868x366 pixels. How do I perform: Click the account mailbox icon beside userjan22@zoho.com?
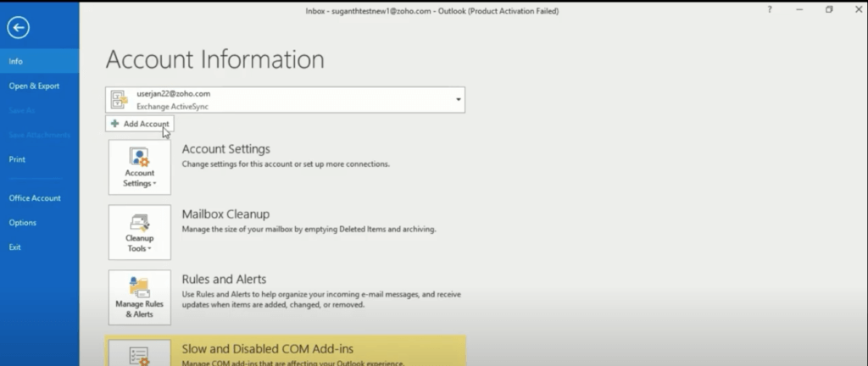coord(120,100)
